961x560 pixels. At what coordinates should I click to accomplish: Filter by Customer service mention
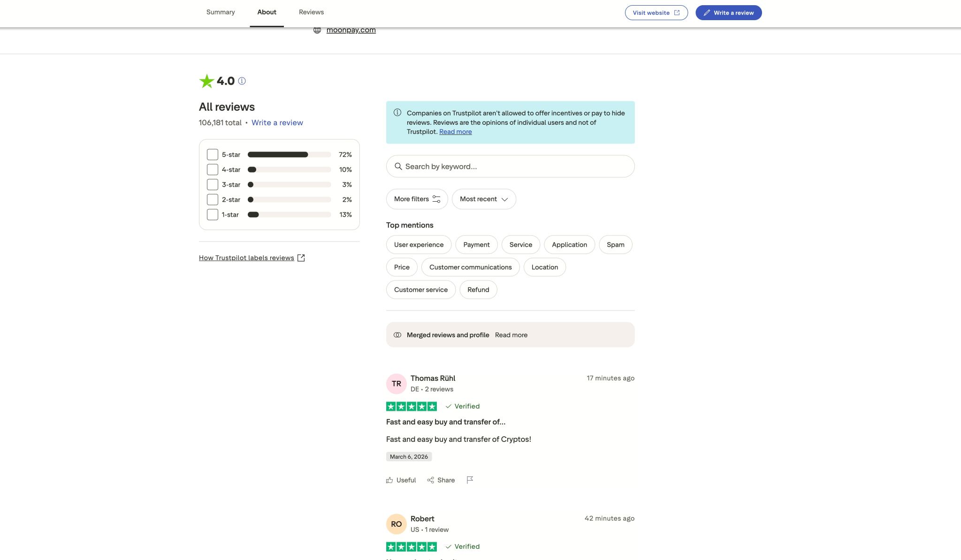pos(421,290)
